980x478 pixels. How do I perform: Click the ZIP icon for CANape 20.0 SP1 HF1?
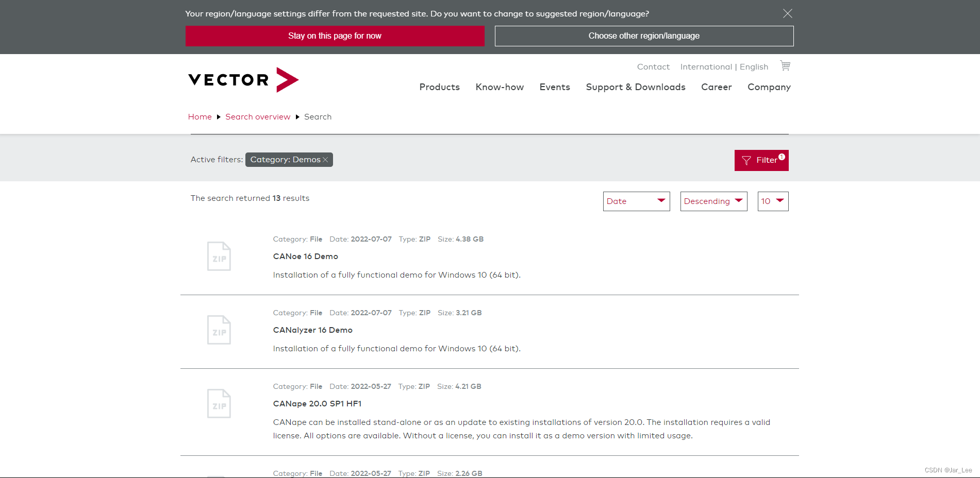[x=219, y=403]
